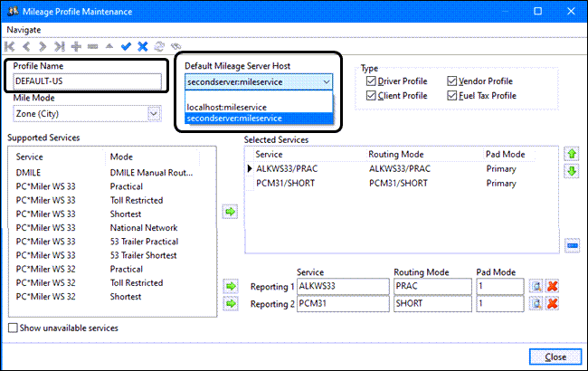Image resolution: width=588 pixels, height=371 pixels.
Task: Click the post changes checkmark icon
Action: (x=126, y=45)
